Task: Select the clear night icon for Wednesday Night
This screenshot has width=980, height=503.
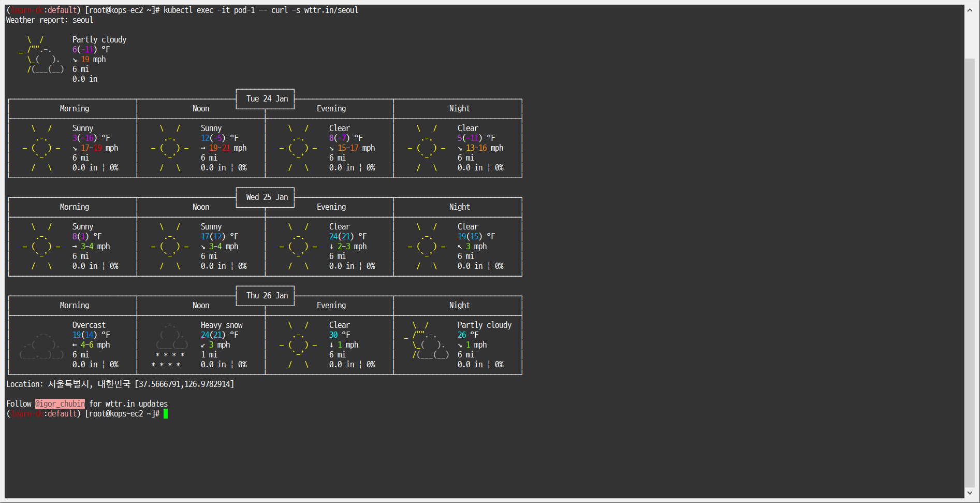Action: click(x=426, y=246)
